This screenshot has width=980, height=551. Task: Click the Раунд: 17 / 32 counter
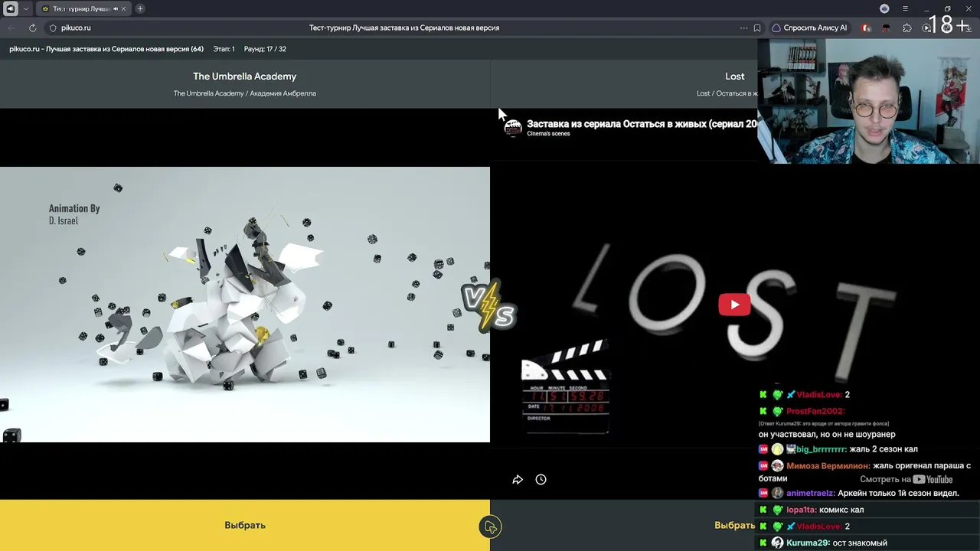click(265, 49)
